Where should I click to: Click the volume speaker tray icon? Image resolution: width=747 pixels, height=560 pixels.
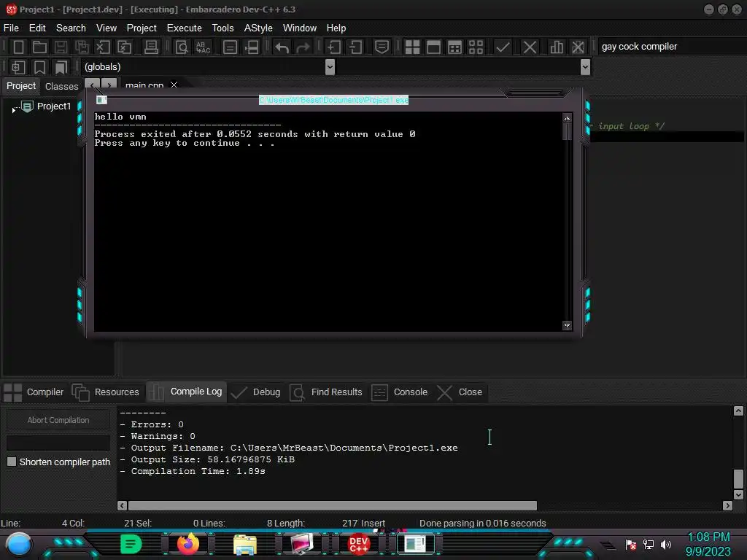coord(665,544)
